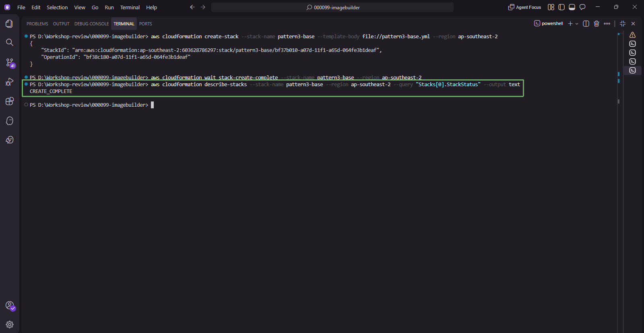
Task: Open the launch profile dropdown chevron
Action: pyautogui.click(x=577, y=24)
